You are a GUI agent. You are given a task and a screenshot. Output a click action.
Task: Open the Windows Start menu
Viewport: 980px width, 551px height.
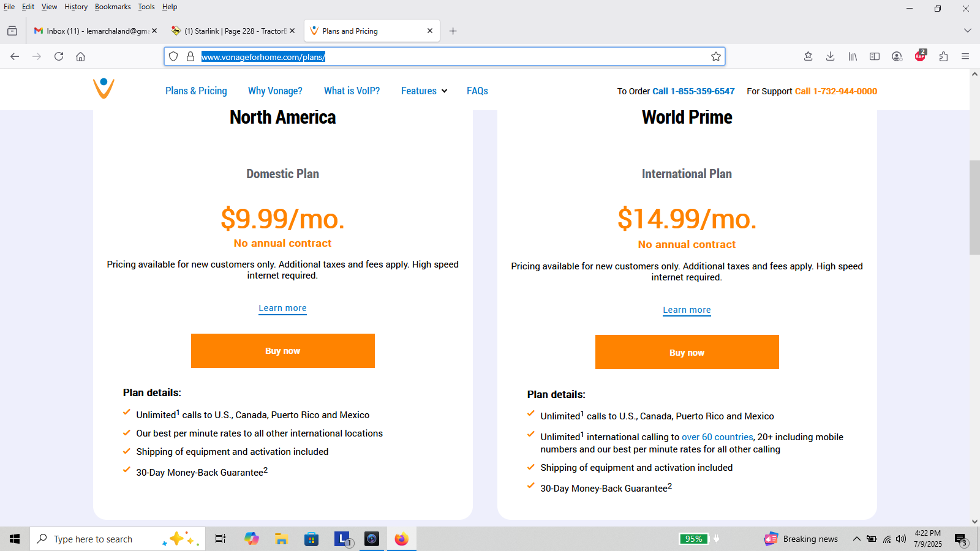pos(15,539)
